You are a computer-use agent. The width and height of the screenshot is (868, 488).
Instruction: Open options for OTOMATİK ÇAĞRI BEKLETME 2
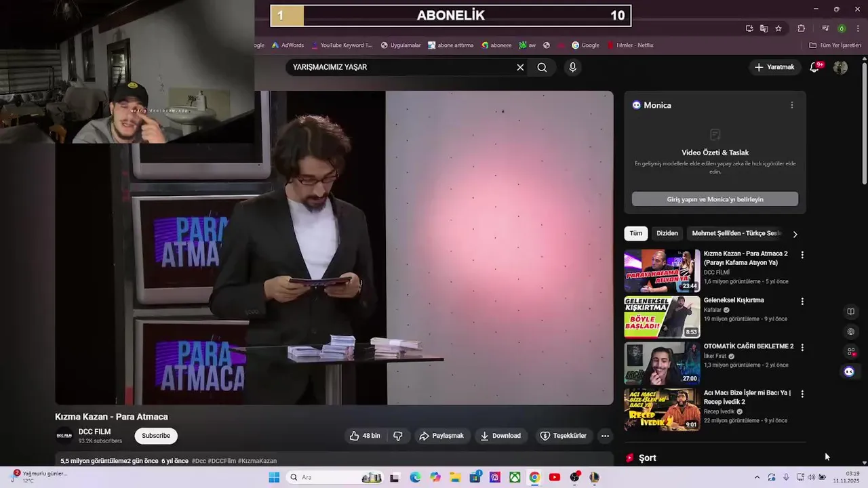click(x=802, y=347)
